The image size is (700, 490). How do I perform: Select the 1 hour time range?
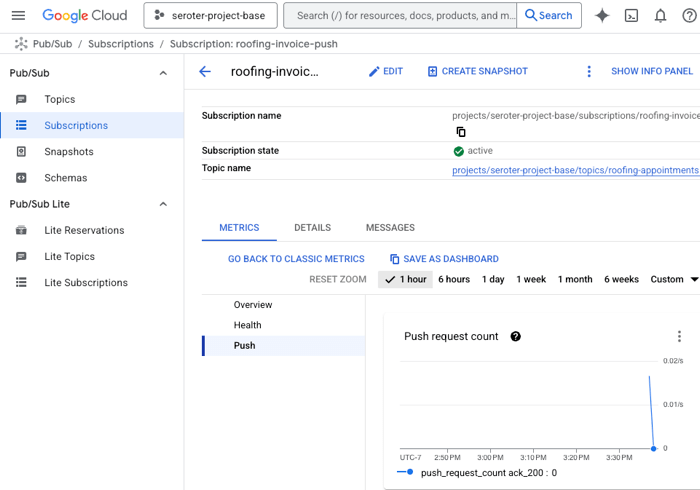tap(405, 279)
